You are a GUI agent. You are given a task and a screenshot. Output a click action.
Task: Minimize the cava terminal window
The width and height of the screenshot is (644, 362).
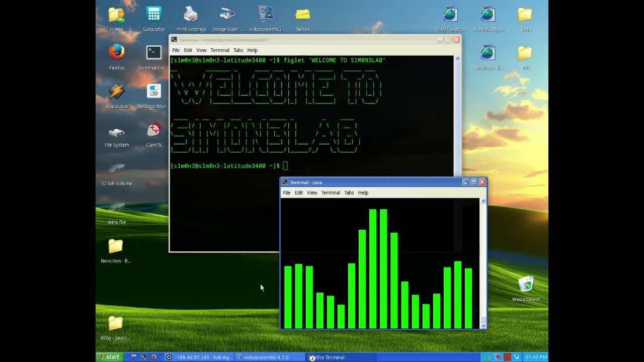[x=465, y=182]
